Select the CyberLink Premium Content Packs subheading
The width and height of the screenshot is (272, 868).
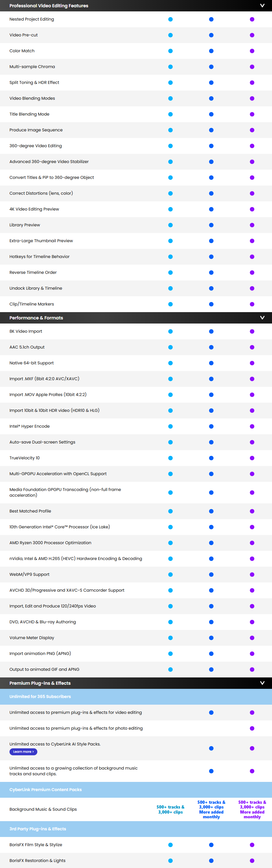click(46, 789)
